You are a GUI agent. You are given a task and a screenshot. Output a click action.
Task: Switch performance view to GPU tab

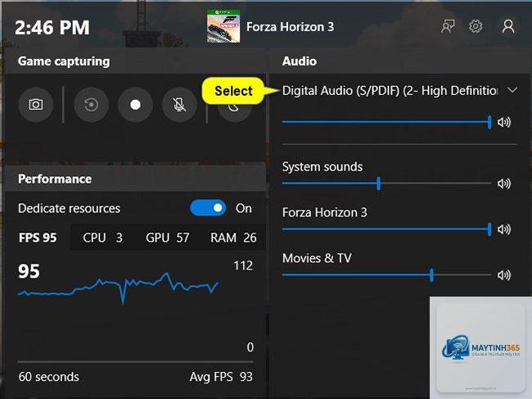(167, 238)
